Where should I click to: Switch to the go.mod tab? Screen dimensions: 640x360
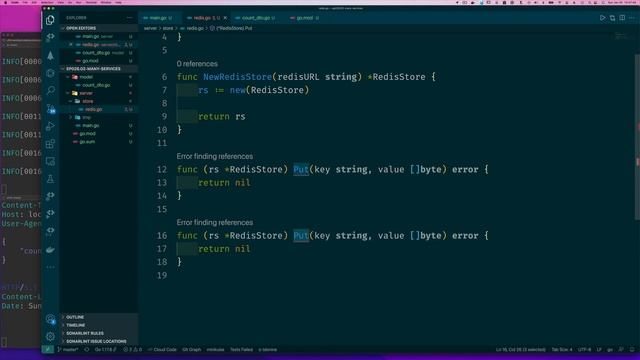305,18
